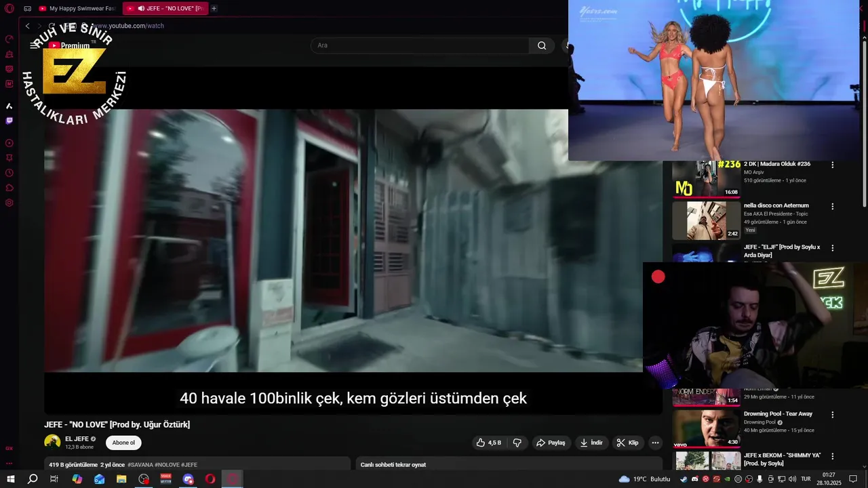The height and width of the screenshot is (488, 868).
Task: Click the YouTube Ara search field
Action: pos(420,45)
